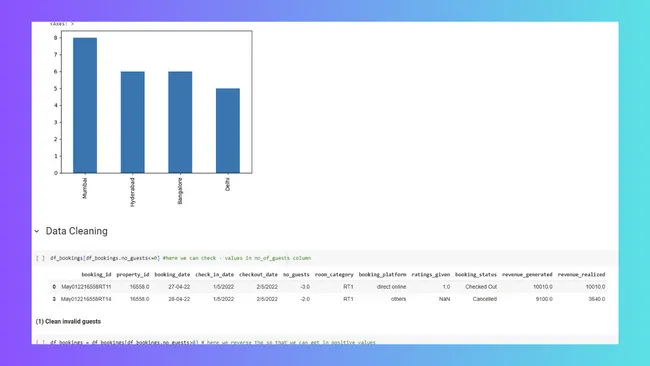650x366 pixels.
Task: Run the df_bookings no_guests<=0 code cell
Action: 40,258
